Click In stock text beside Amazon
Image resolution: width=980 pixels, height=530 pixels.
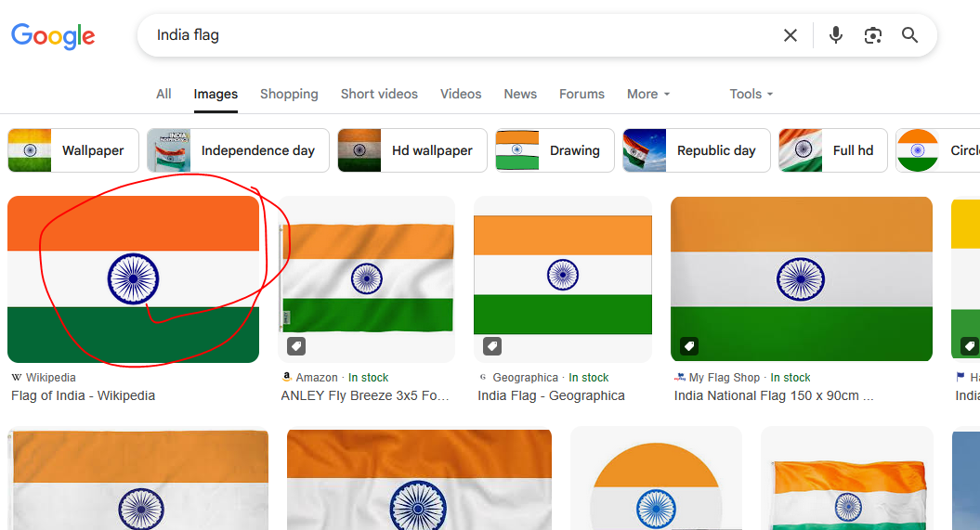368,377
